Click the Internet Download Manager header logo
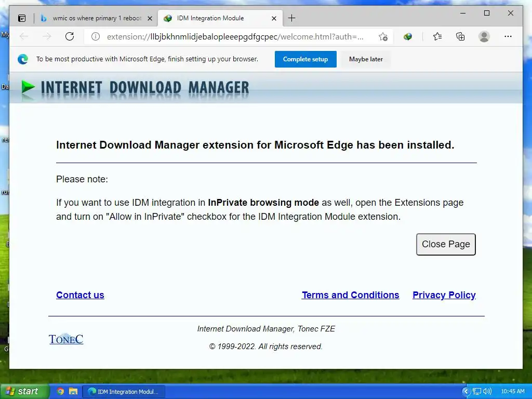532x399 pixels. tap(135, 88)
